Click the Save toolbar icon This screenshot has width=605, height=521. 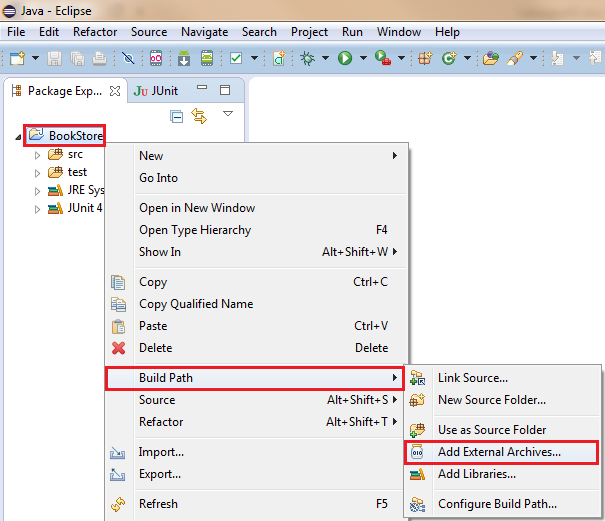(54, 59)
